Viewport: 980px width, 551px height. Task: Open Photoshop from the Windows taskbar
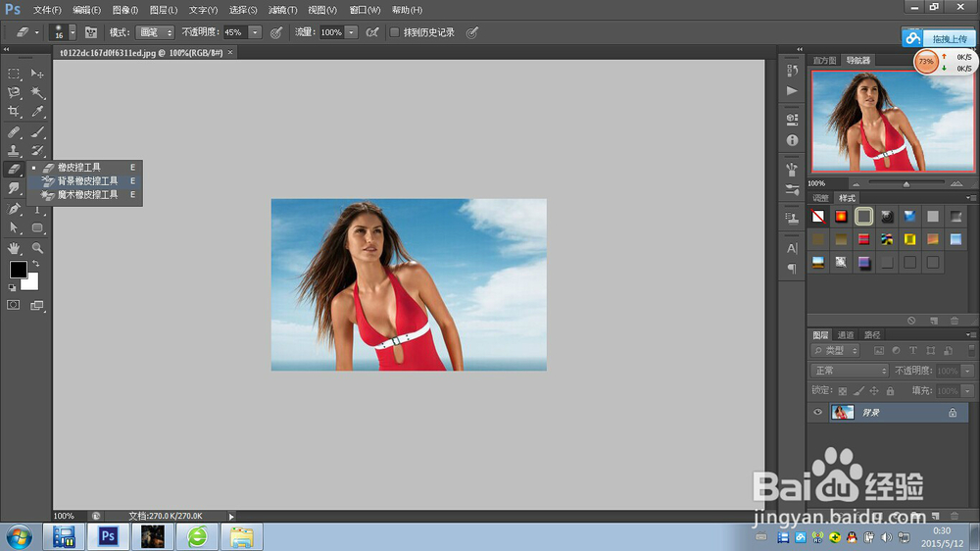[x=109, y=536]
